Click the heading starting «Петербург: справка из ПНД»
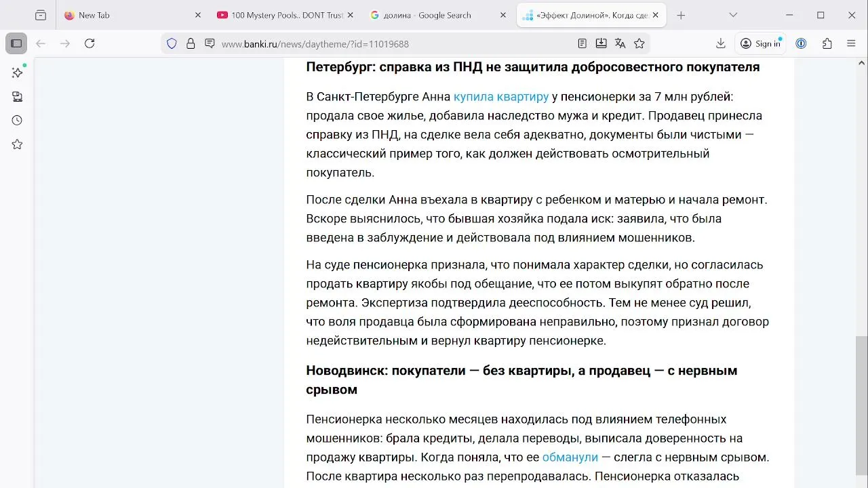 click(533, 66)
